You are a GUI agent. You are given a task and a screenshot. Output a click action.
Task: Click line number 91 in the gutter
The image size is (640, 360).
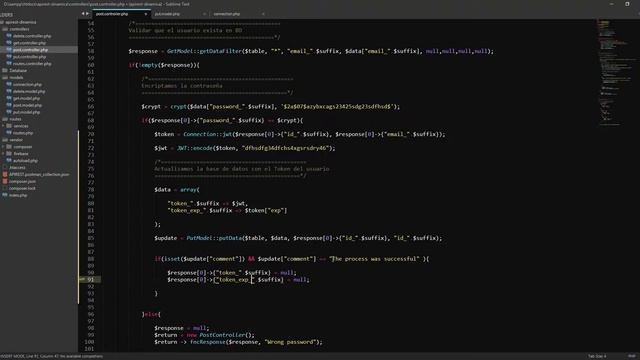91,280
